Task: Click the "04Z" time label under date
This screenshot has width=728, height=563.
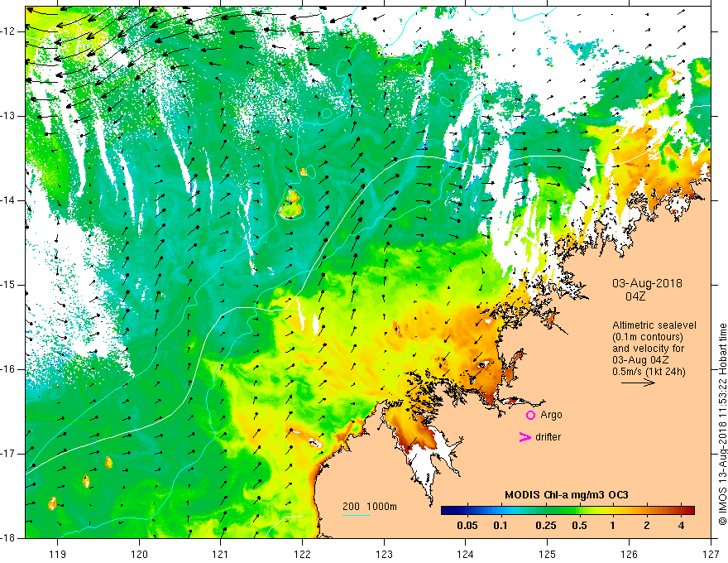Action: click(x=635, y=296)
